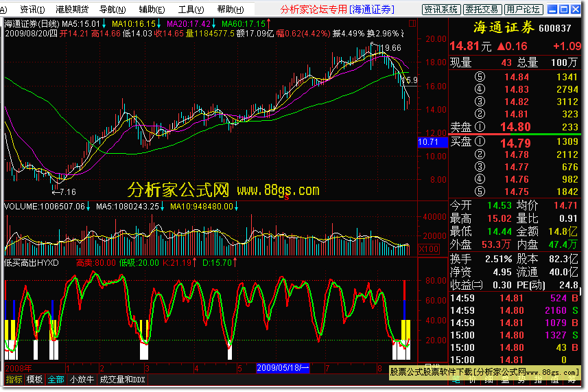Image resolution: width=588 pixels, height=392 pixels.
Task: Select the 2009/05/18/一 date marker on the time axis
Action: [283, 367]
